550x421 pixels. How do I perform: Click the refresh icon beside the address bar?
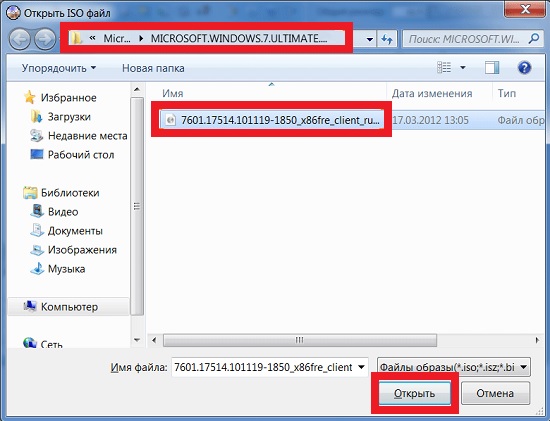[x=387, y=39]
